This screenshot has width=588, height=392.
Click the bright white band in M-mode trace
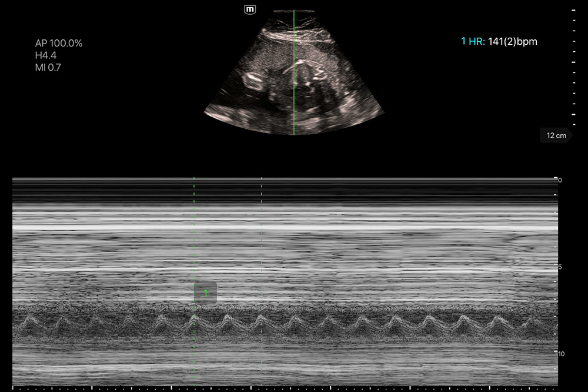click(x=282, y=226)
